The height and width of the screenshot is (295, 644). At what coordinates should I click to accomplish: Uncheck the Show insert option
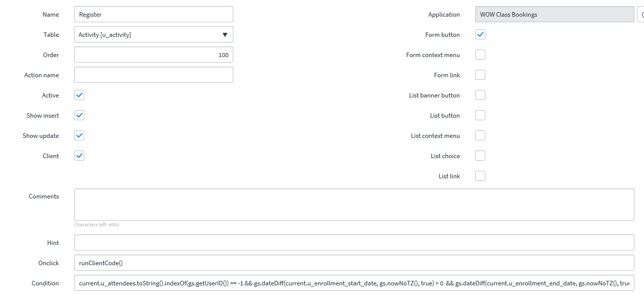[79, 115]
